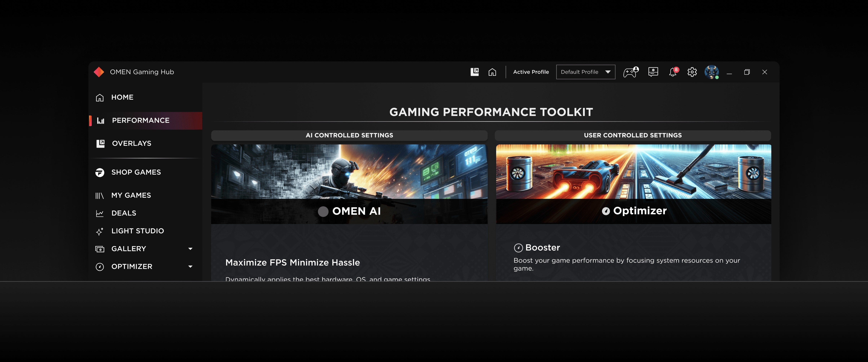The width and height of the screenshot is (868, 362).
Task: Click the overlays icon in title bar
Action: tap(474, 72)
